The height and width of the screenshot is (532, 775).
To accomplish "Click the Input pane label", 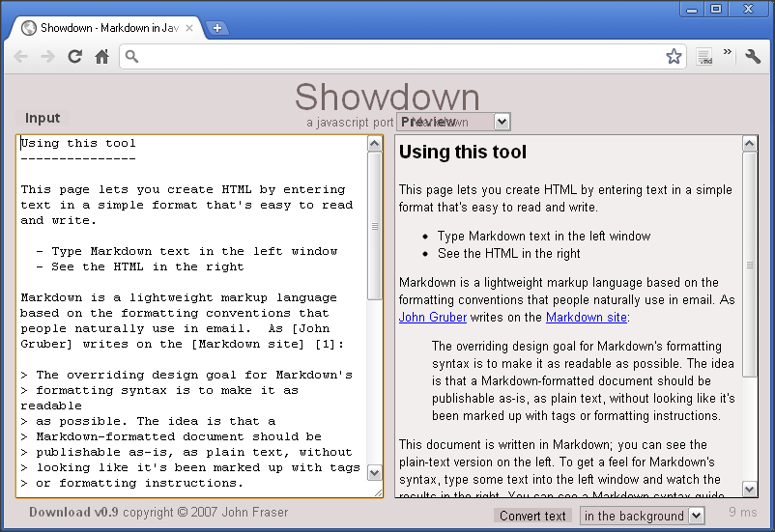I will pos(43,118).
